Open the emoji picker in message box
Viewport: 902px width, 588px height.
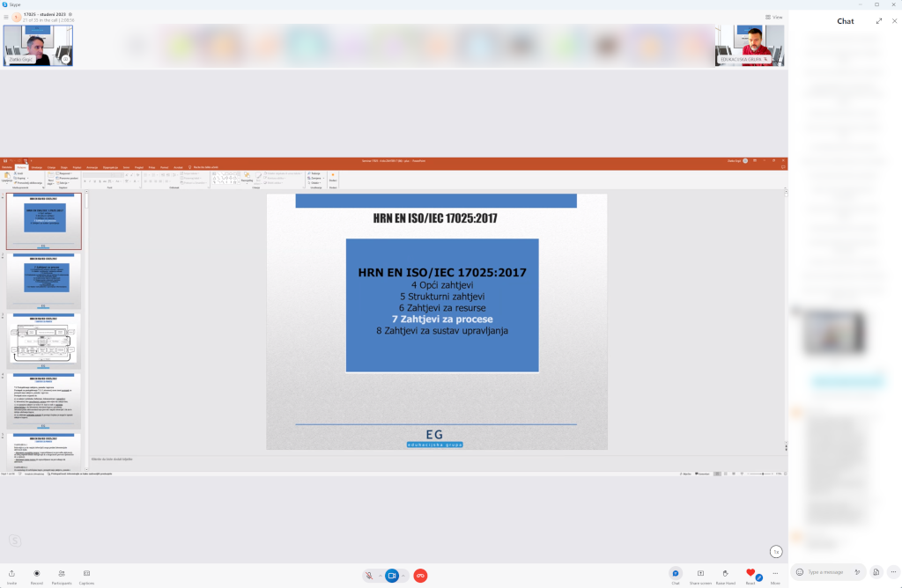tap(800, 572)
